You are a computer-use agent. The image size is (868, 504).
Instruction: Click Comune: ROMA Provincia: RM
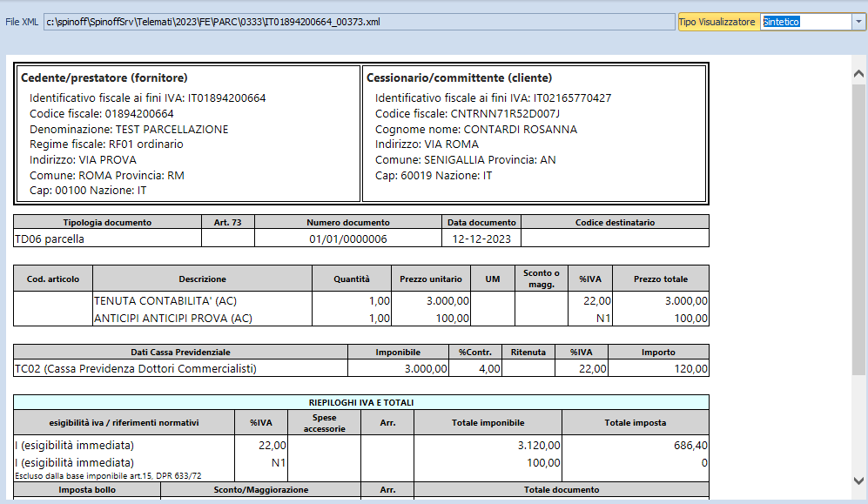[107, 175]
